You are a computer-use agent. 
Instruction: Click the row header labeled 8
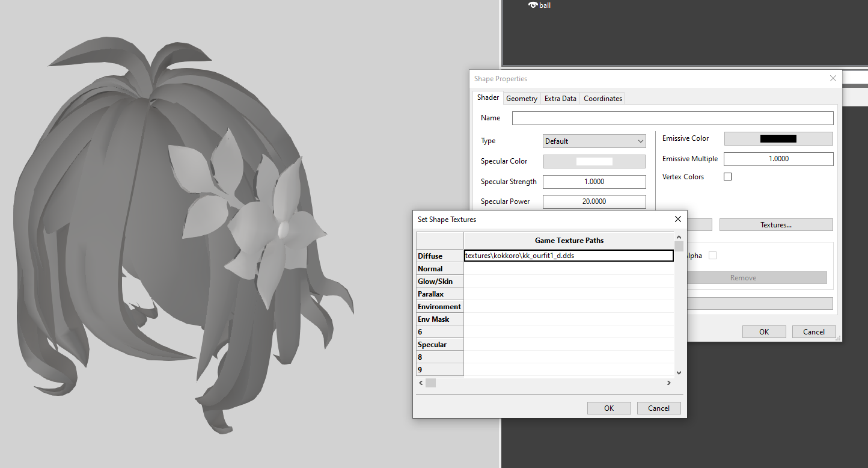click(440, 357)
